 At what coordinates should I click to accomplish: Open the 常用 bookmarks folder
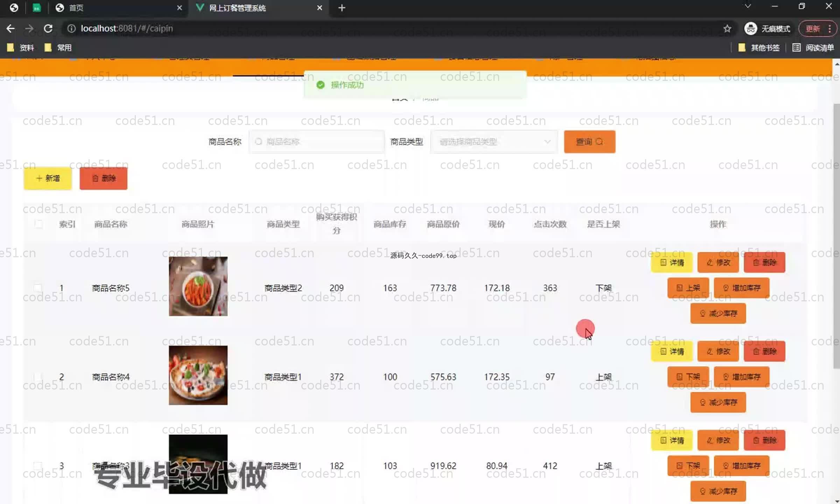tap(58, 48)
